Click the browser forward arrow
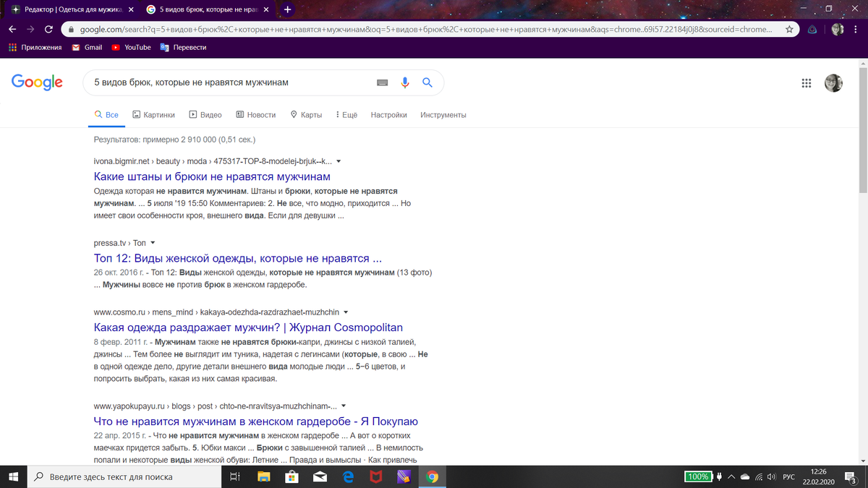 tap(30, 30)
